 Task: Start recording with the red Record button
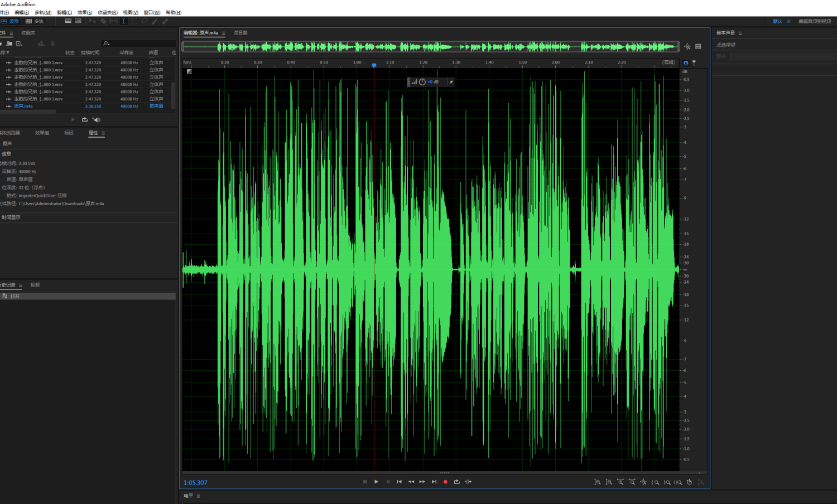[445, 482]
